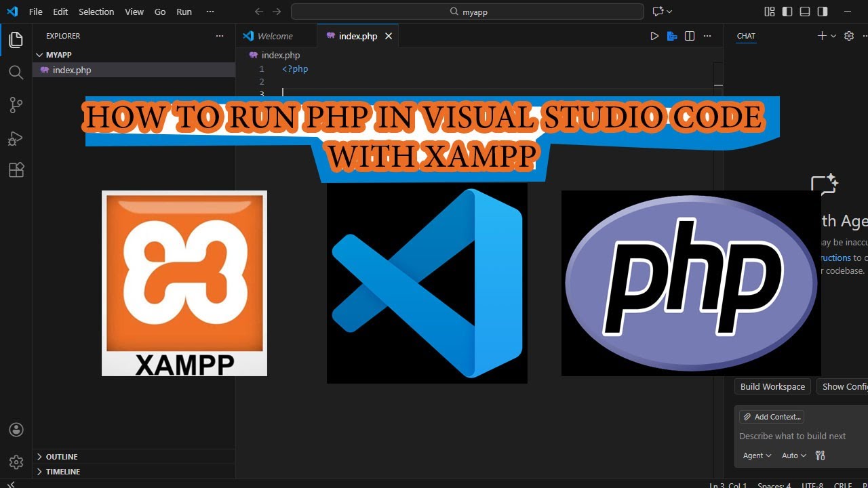
Task: Click the paperclip Add Context button
Action: pos(772,417)
